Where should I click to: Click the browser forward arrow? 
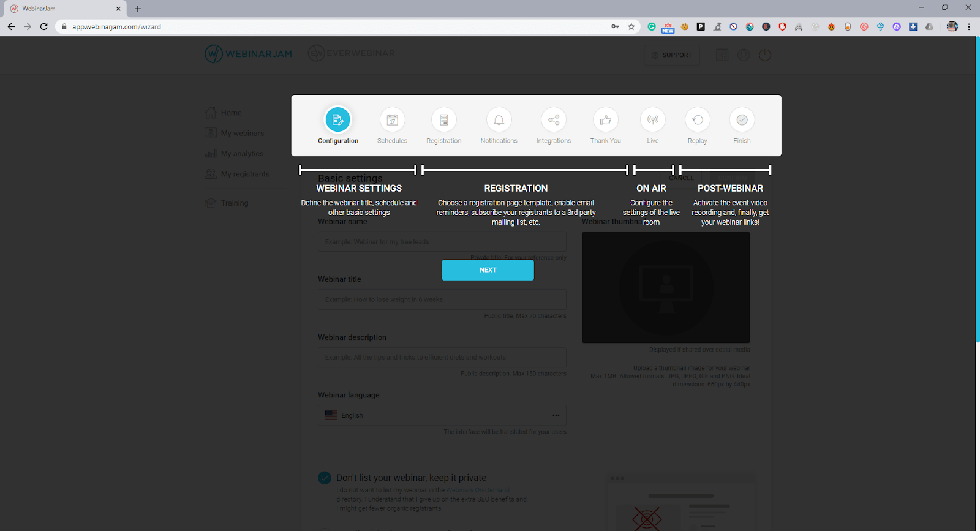[28, 26]
